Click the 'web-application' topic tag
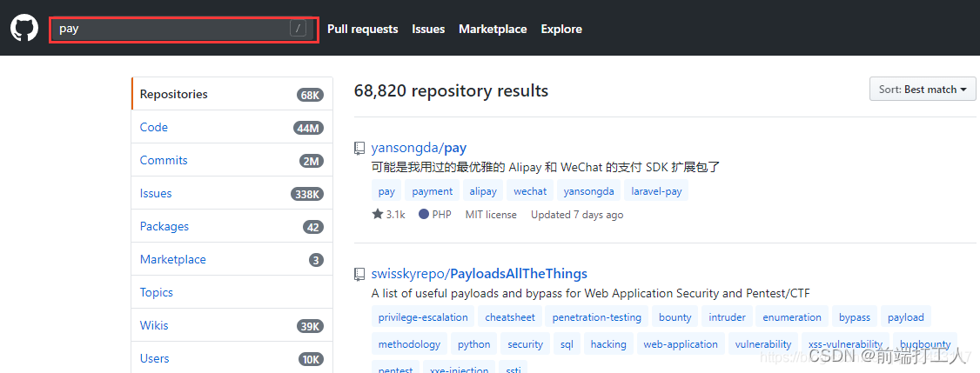Viewport: 980px width, 373px height. pyautogui.click(x=681, y=343)
